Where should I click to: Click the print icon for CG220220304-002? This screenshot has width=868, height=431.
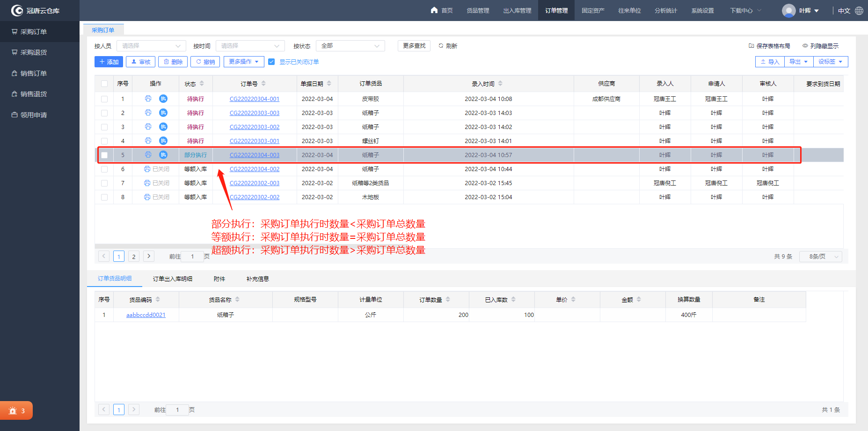[147, 169]
